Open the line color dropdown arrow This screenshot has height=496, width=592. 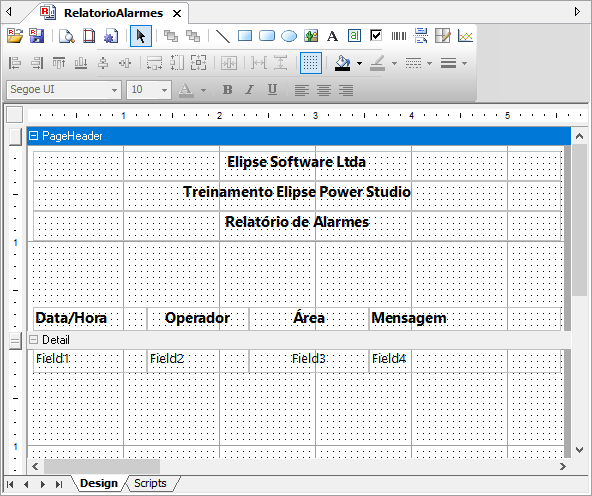tap(394, 63)
